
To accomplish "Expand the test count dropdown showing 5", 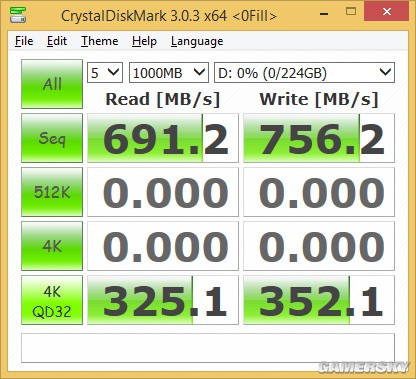I will (x=105, y=72).
